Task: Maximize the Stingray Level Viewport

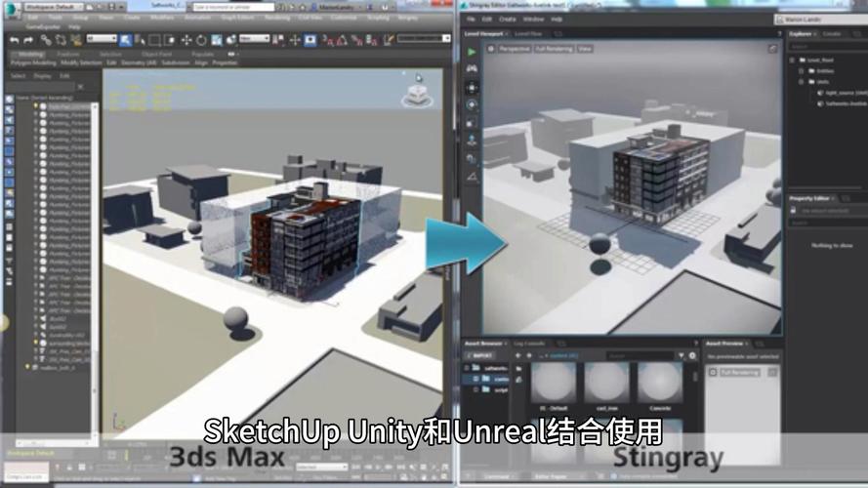Action: pos(772,49)
